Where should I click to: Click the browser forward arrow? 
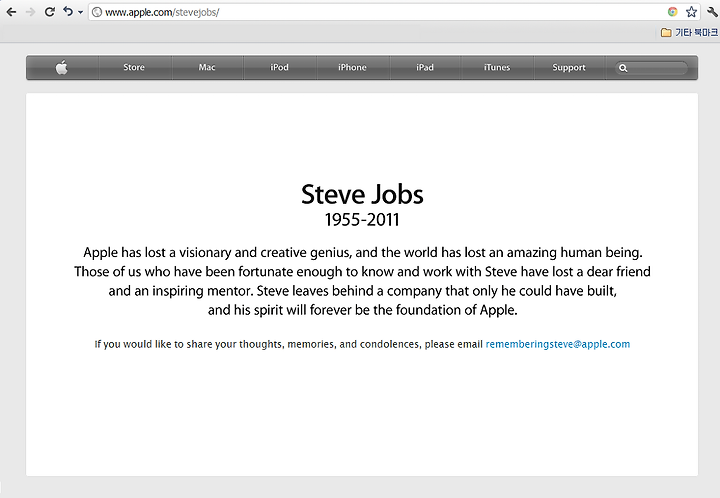click(x=30, y=12)
